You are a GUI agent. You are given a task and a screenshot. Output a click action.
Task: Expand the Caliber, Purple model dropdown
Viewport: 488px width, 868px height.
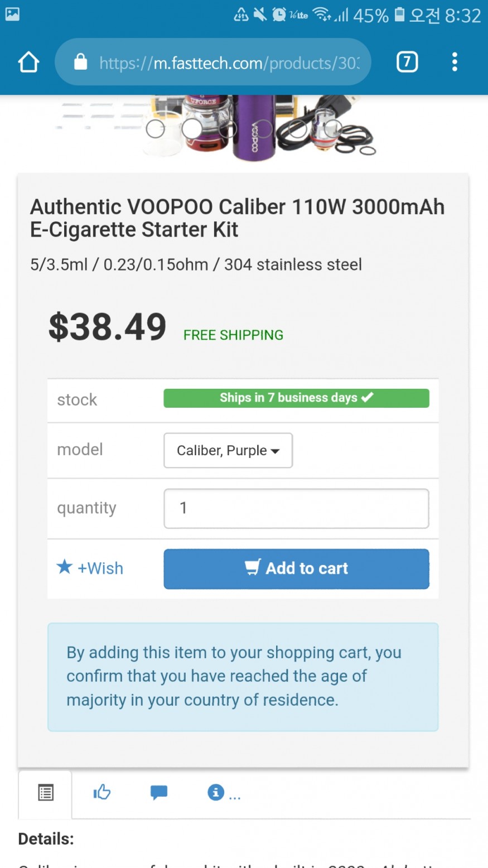click(228, 450)
